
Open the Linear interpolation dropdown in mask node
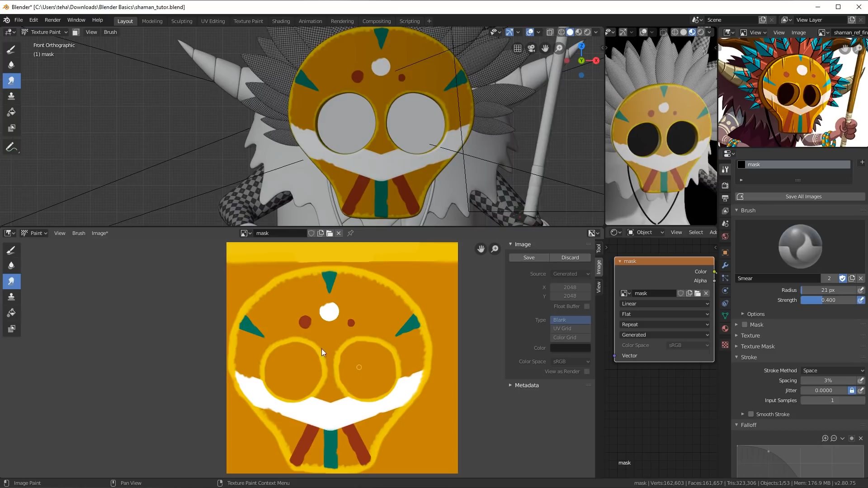click(665, 304)
